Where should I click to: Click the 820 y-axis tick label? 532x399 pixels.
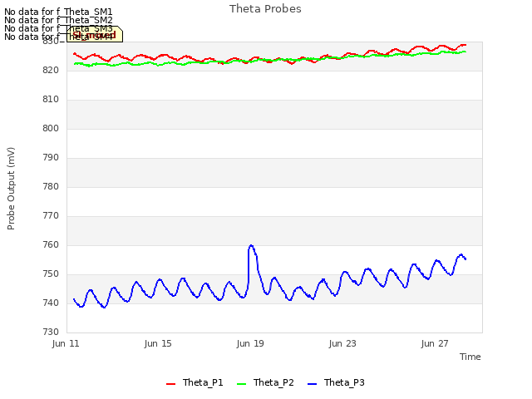click(x=51, y=70)
